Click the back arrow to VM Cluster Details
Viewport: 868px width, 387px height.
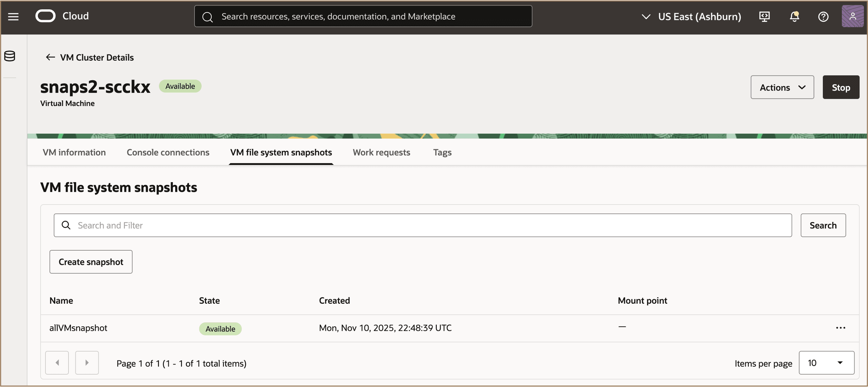point(50,57)
